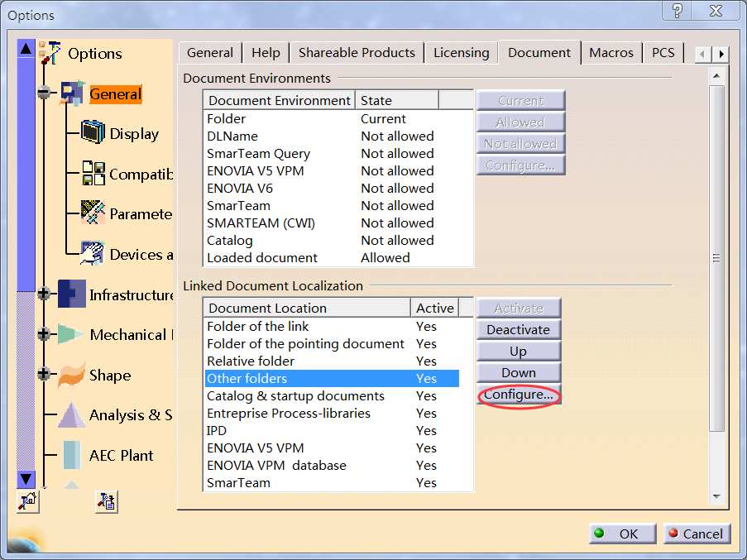Click the Document Environment column header

279,100
